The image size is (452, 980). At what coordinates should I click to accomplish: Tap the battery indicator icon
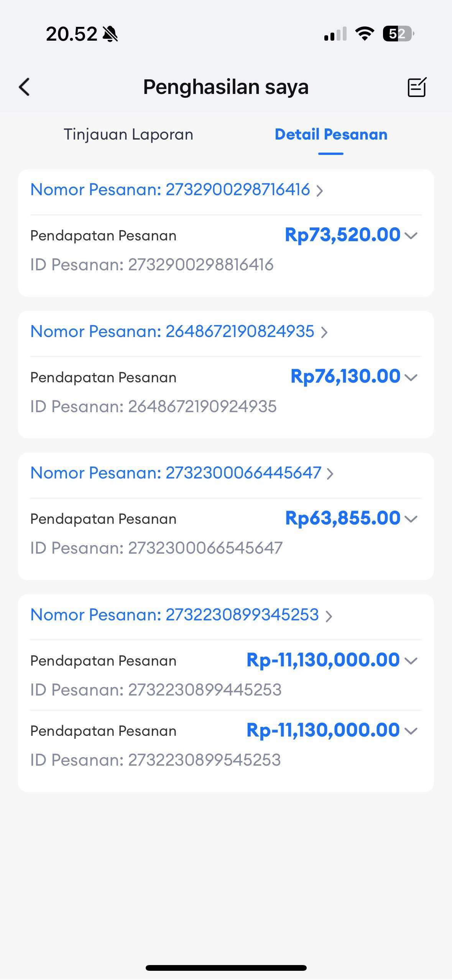[x=398, y=34]
